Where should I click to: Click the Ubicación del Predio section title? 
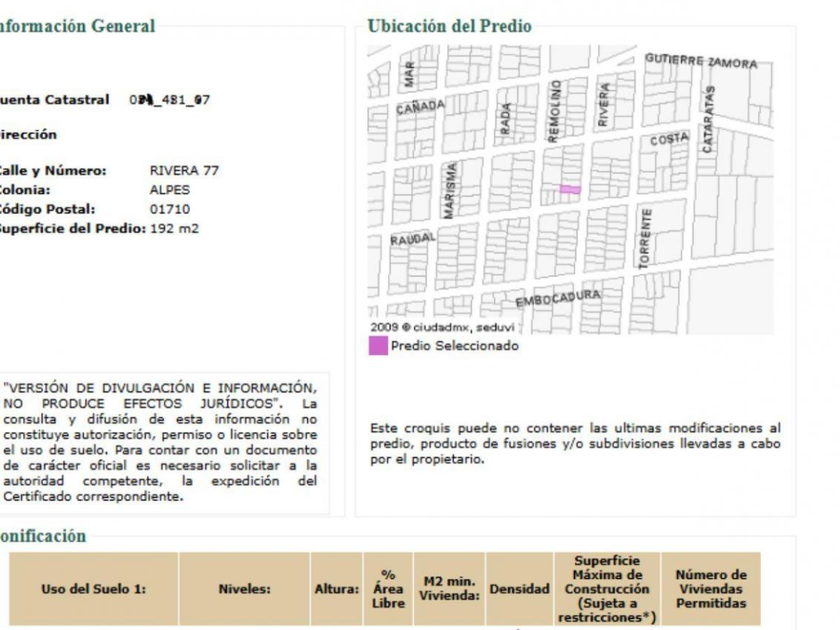click(449, 26)
